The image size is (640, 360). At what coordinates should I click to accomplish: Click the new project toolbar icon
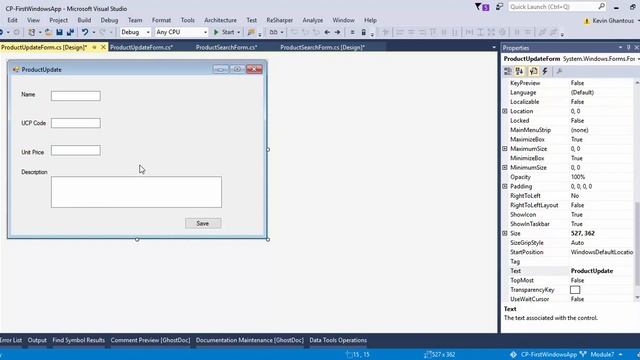pyautogui.click(x=31, y=32)
